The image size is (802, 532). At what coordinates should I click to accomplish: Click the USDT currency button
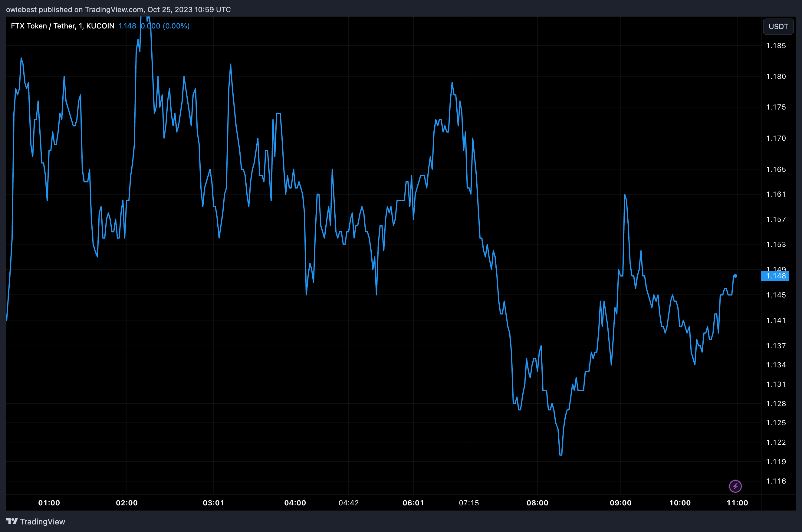point(778,26)
